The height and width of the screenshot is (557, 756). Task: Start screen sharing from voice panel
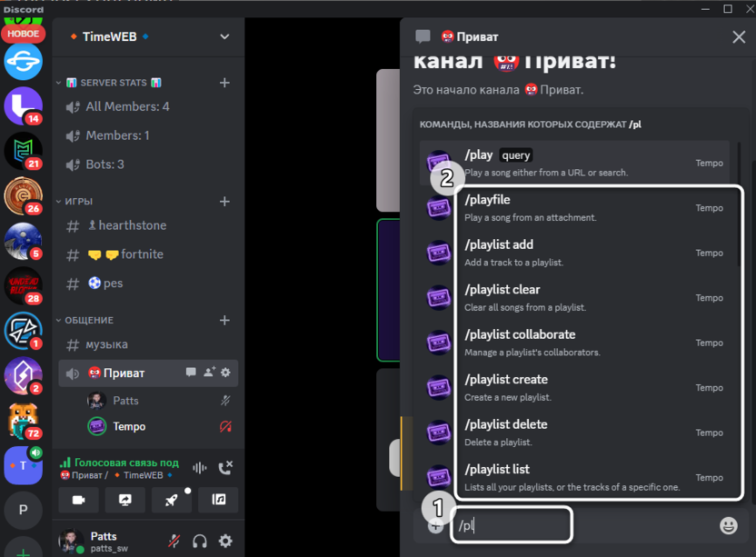click(124, 500)
